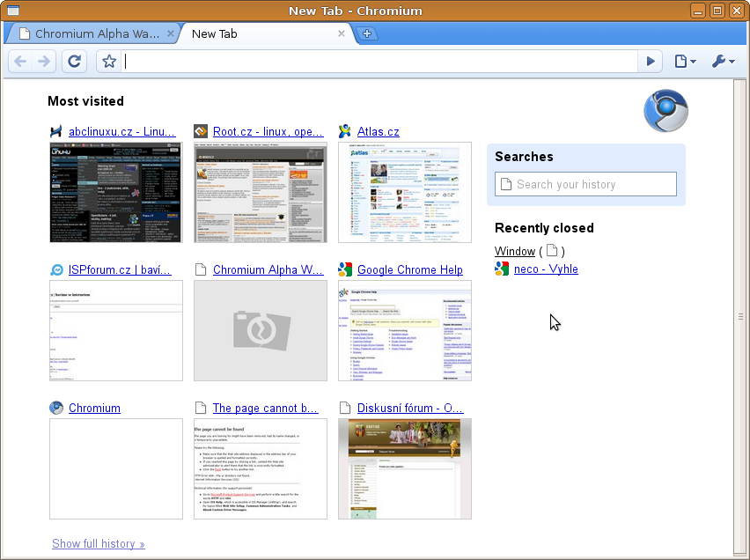Open Root.cz - linux link

pyautogui.click(x=268, y=131)
